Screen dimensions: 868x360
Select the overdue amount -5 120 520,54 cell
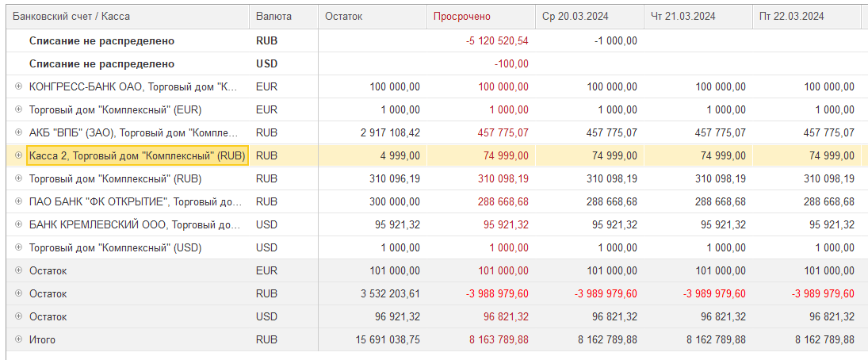pos(497,40)
